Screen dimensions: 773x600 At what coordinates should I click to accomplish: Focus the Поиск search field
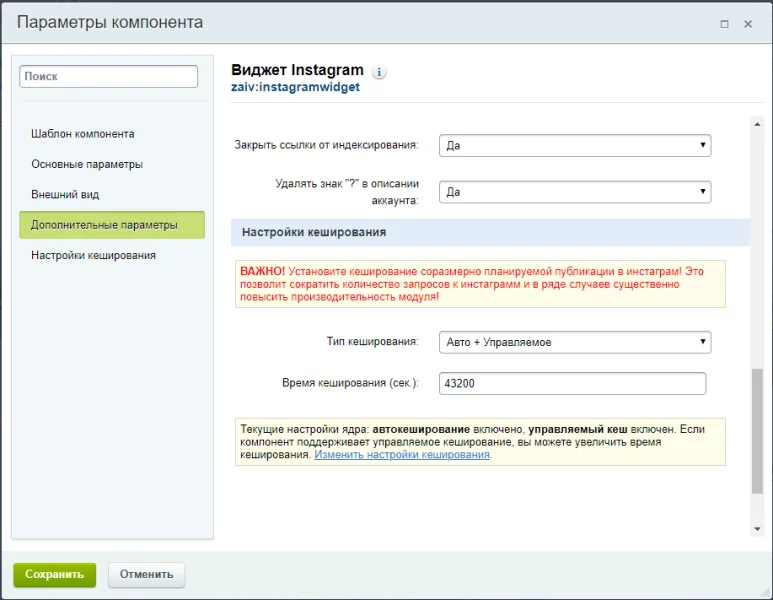pos(109,76)
